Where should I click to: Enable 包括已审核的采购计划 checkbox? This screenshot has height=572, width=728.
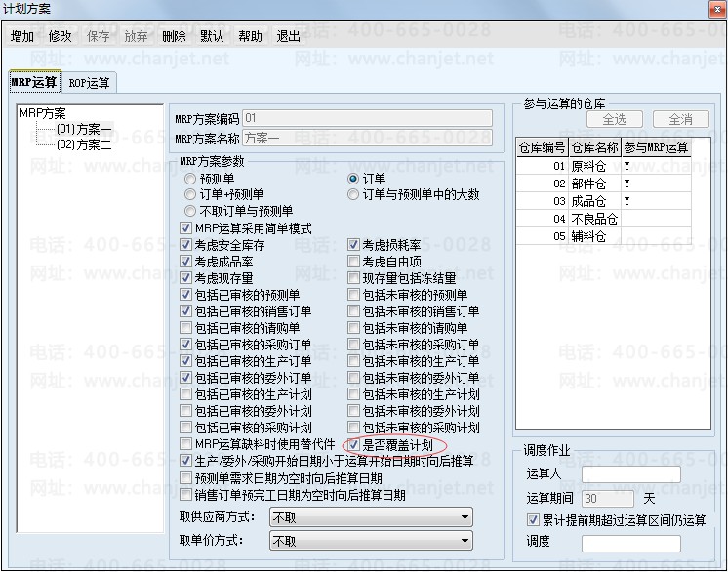click(x=185, y=428)
